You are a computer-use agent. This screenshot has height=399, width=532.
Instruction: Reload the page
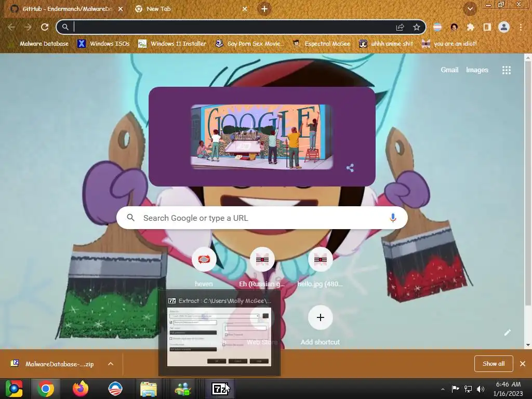pos(45,27)
